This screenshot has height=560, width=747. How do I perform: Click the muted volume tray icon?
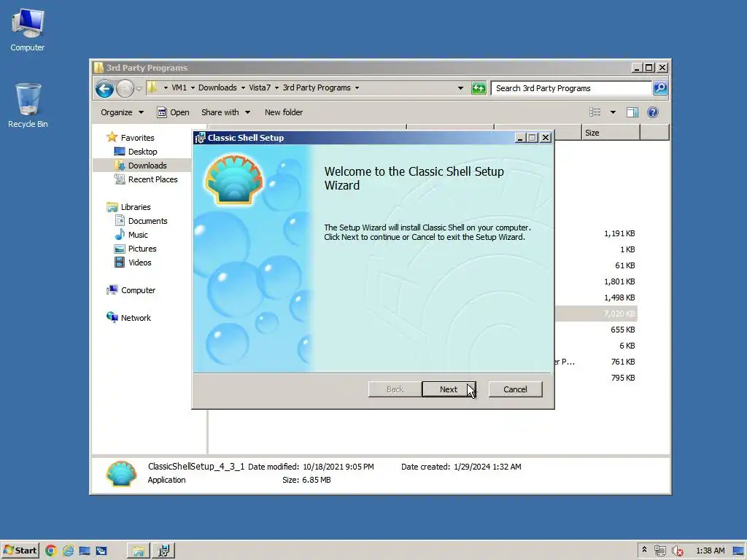pyautogui.click(x=677, y=551)
